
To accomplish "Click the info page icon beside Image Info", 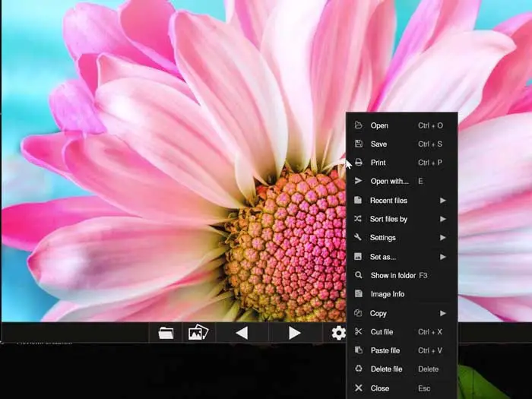I will tap(358, 293).
